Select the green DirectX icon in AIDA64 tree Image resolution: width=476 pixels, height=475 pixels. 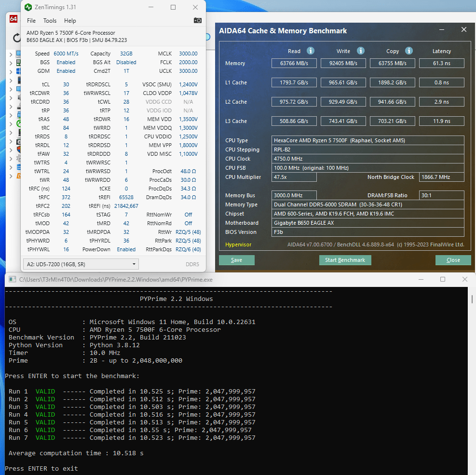(x=18, y=123)
